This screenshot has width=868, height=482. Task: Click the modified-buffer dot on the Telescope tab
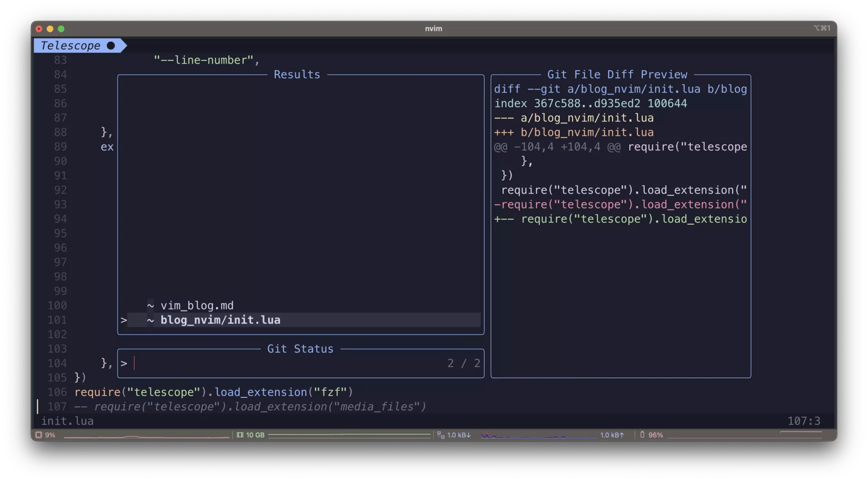pyautogui.click(x=110, y=45)
